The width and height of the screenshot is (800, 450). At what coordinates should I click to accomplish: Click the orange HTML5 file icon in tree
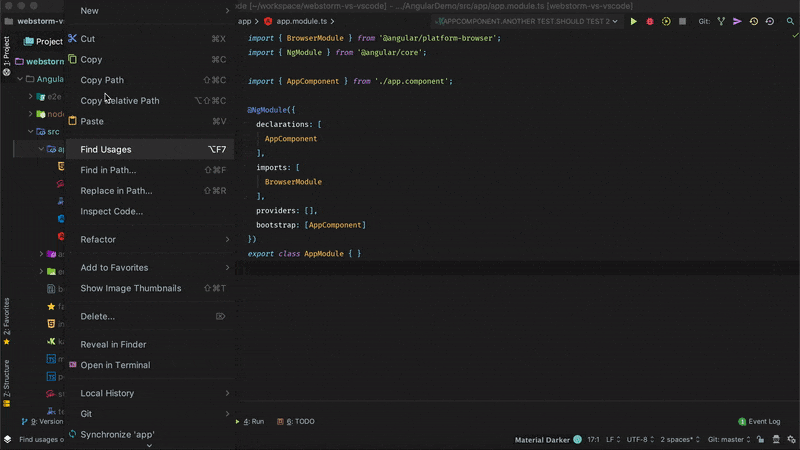[x=51, y=323]
